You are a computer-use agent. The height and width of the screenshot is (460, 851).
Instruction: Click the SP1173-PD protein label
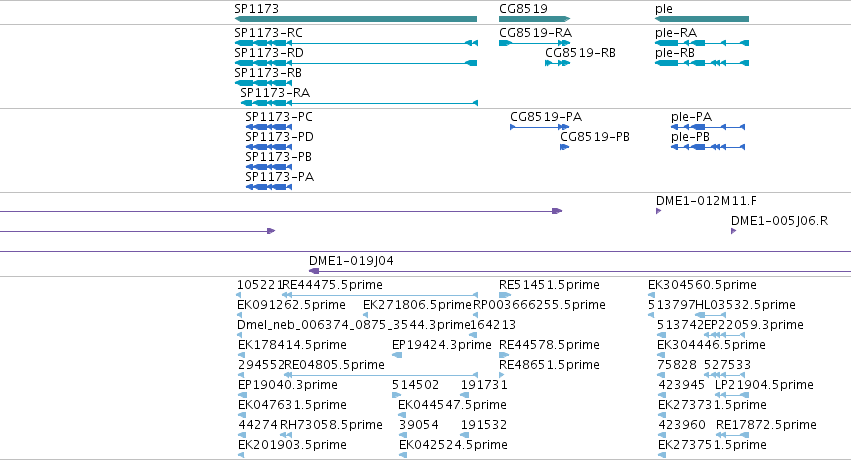pyautogui.click(x=280, y=137)
